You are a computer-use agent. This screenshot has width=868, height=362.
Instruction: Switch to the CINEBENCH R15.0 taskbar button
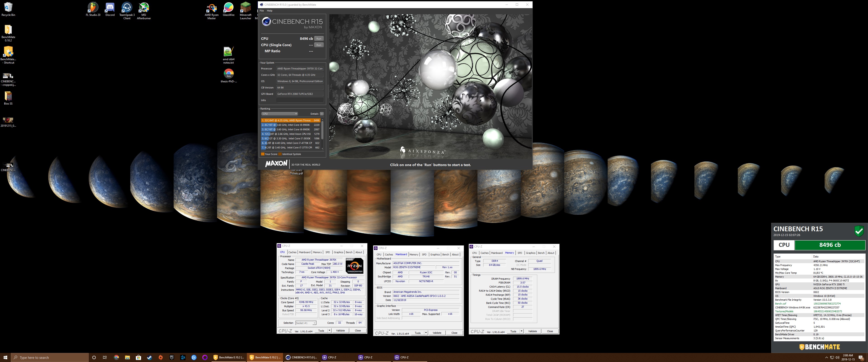pos(301,357)
